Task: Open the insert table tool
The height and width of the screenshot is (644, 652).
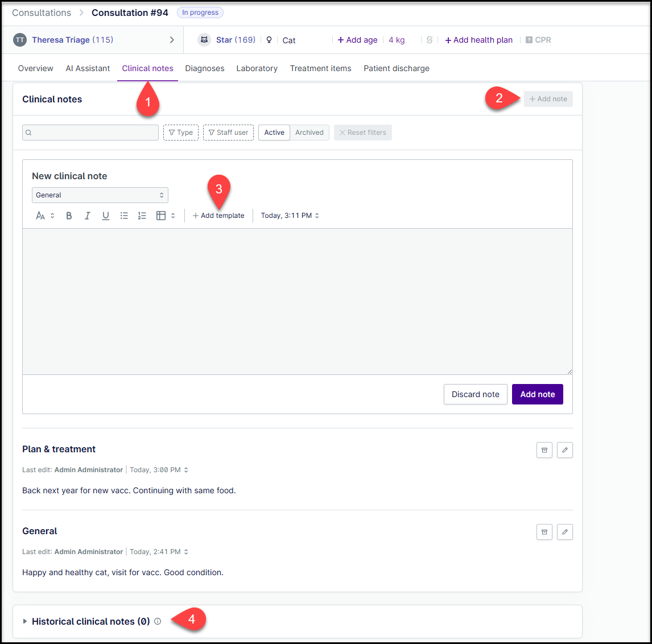Action: pyautogui.click(x=161, y=216)
